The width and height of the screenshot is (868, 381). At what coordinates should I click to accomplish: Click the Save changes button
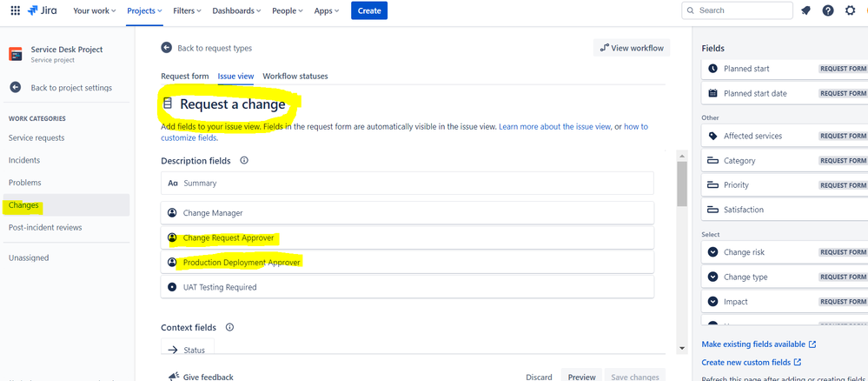pos(635,377)
